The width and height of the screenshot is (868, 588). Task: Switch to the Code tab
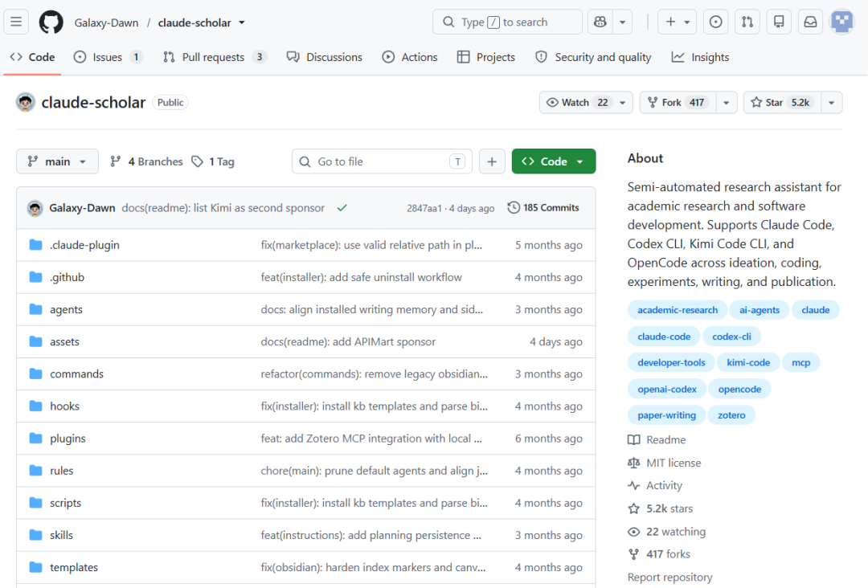coord(33,57)
